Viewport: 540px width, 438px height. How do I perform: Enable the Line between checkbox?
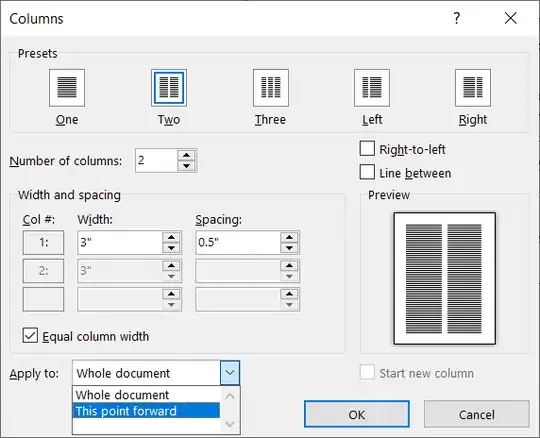pyautogui.click(x=367, y=172)
